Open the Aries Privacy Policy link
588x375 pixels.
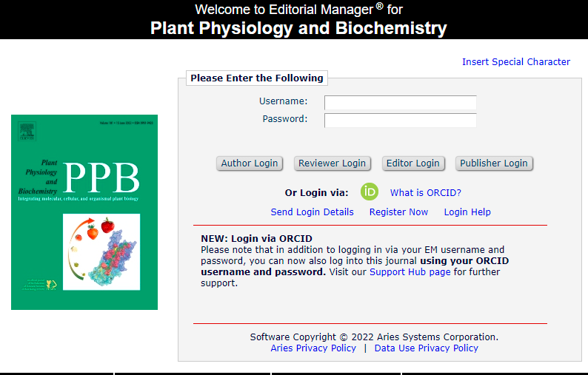pos(313,348)
